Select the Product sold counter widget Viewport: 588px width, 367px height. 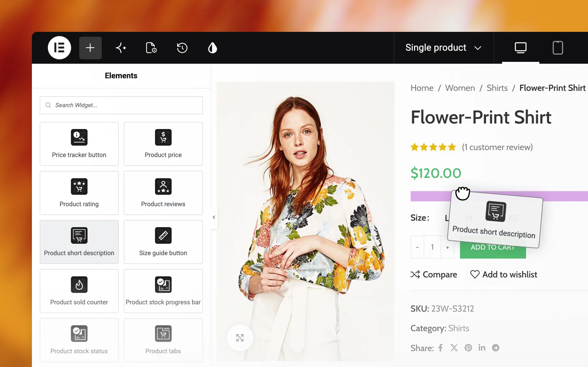tap(79, 291)
